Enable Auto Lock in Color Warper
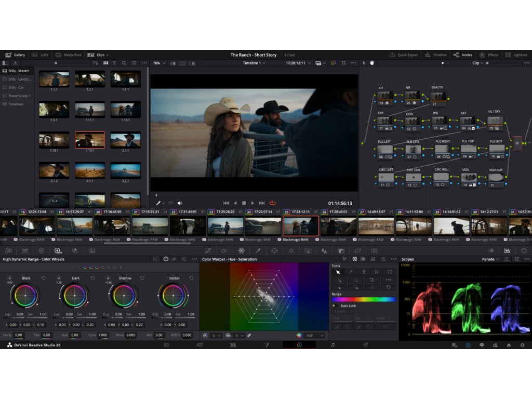The height and width of the screenshot is (399, 532). click(x=335, y=306)
